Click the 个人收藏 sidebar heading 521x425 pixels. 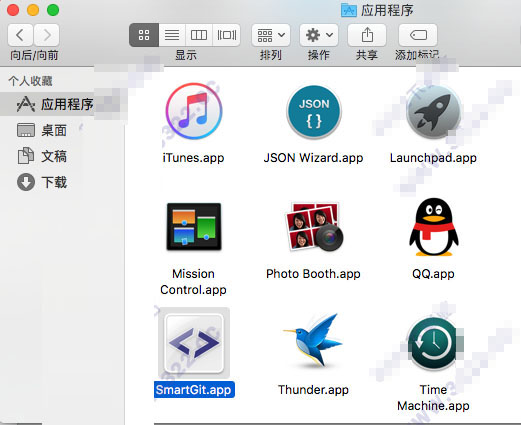(30, 81)
